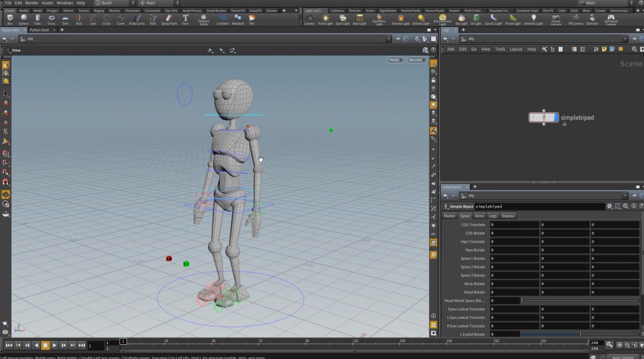Open the Python Shell tab
644x359 pixels.
(x=40, y=30)
